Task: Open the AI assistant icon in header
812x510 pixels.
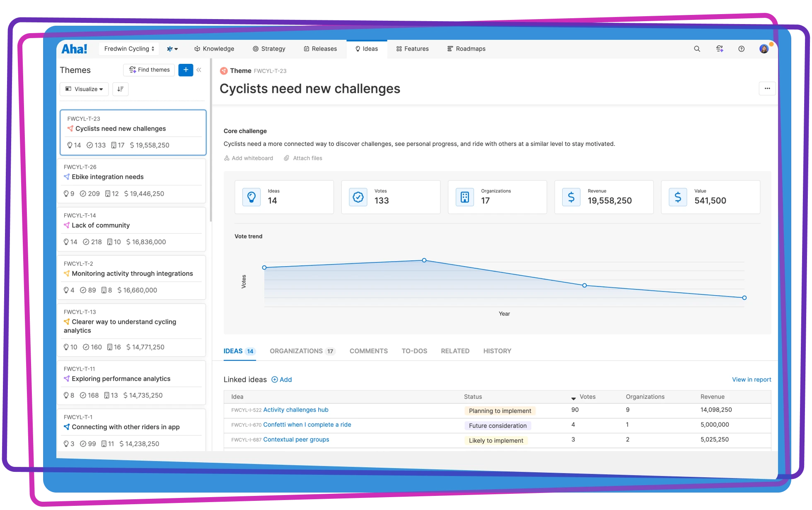Action: 720,49
